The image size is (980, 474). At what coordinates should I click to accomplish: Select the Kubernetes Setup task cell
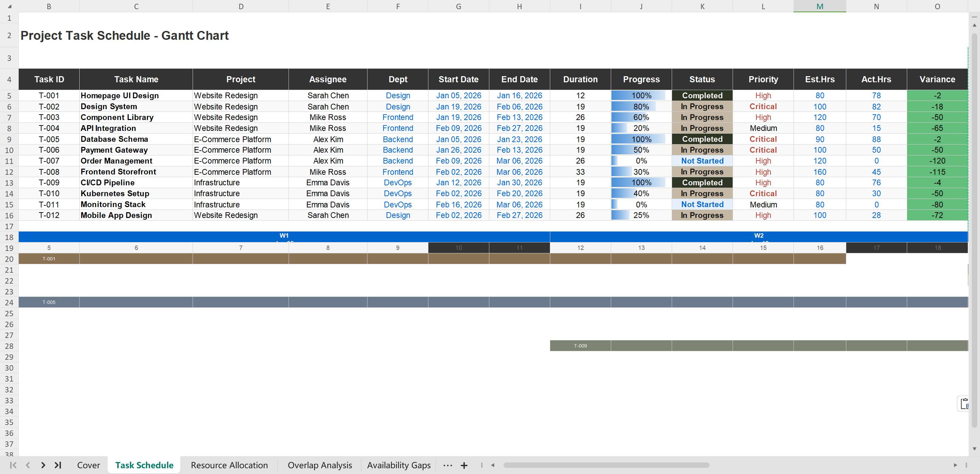point(136,193)
